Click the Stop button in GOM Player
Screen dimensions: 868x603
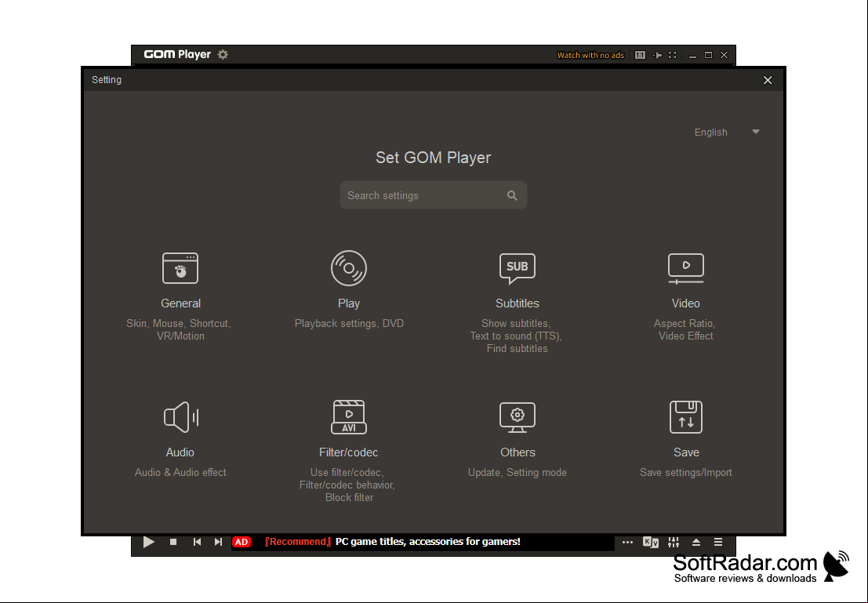point(173,542)
